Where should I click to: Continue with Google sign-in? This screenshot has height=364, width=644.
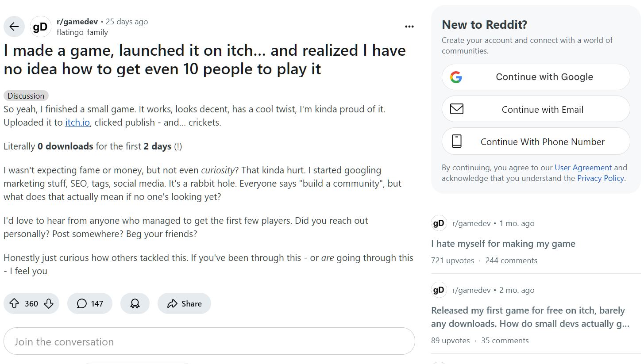[536, 77]
